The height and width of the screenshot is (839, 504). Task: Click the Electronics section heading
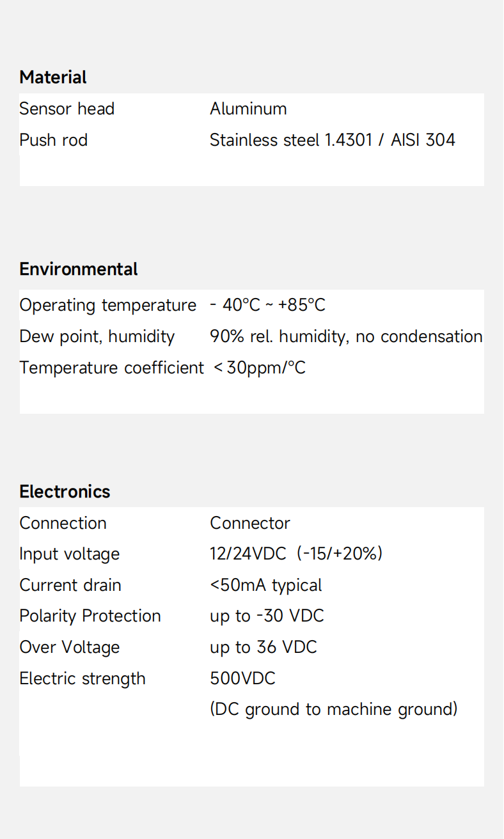(65, 492)
